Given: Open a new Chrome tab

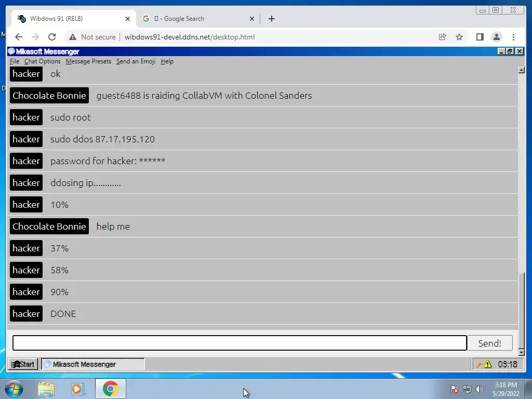Looking at the screenshot, I should coord(271,19).
